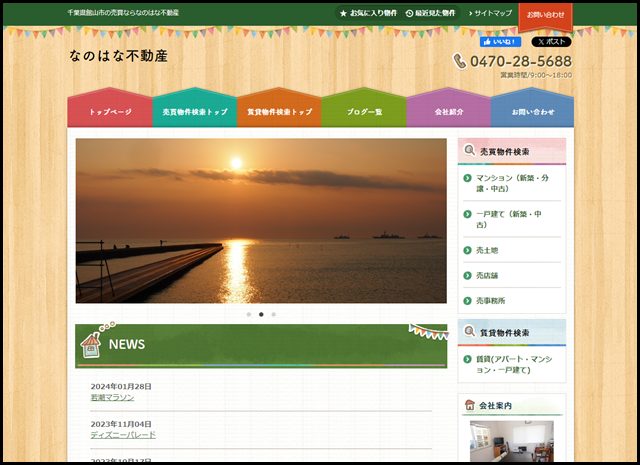The width and height of the screenshot is (640, 465).
Task: Select the third slideshow dot
Action: coord(273,314)
